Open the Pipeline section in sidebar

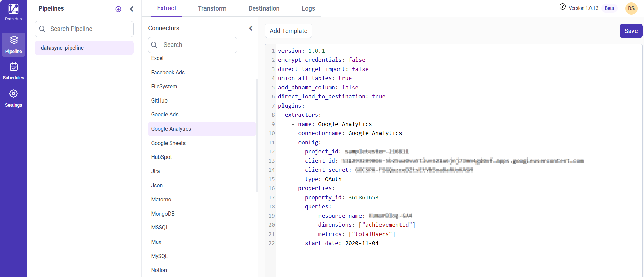14,44
